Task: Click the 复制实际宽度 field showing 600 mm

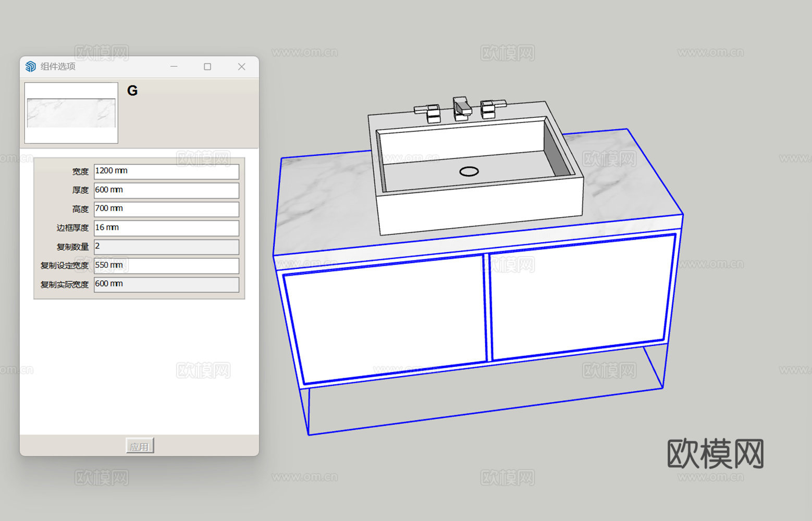Action: (166, 284)
